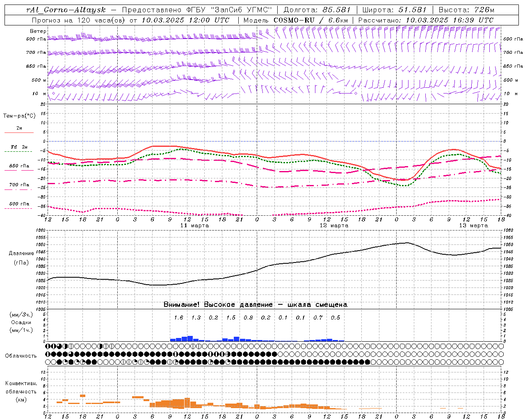525x420 pixels.
Task: Click the 1.5 precipitation total value
Action: click(231, 317)
